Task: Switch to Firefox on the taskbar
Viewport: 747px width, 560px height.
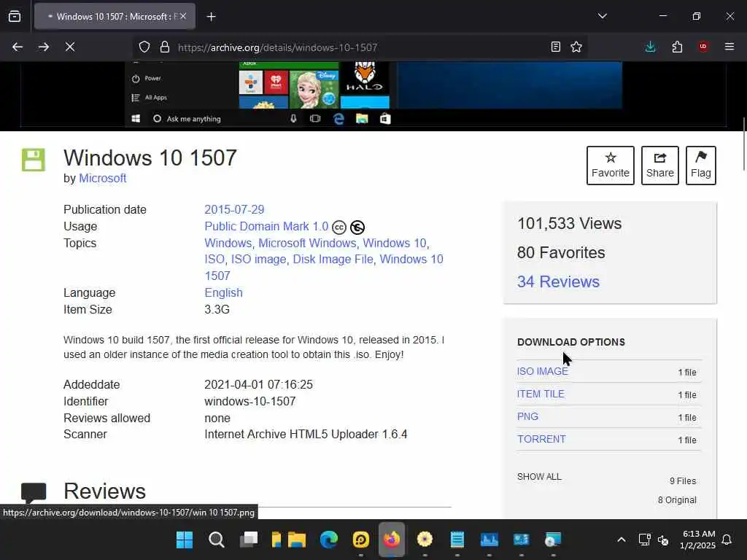Action: (x=392, y=540)
